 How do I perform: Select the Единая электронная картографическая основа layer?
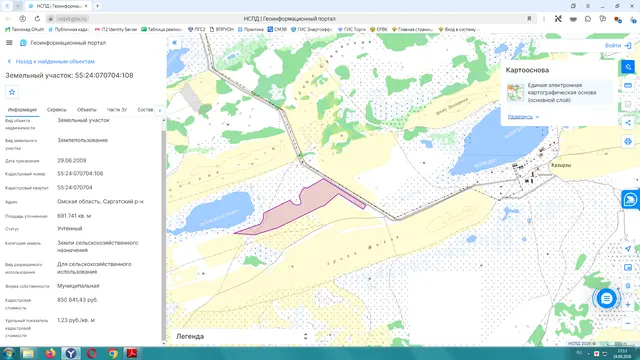[559, 93]
